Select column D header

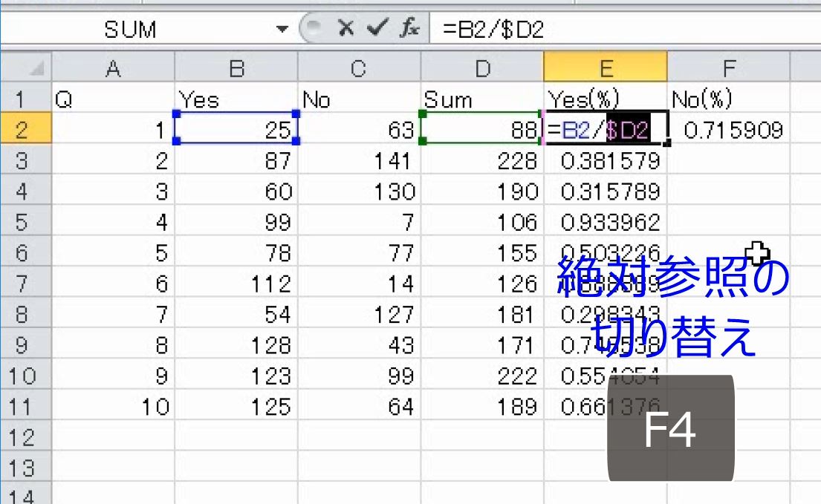tap(482, 68)
